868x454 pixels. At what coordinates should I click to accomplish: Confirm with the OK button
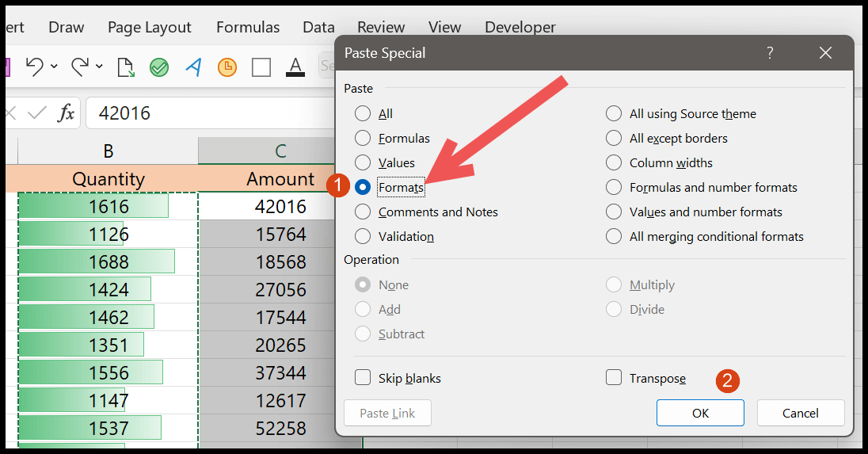tap(700, 413)
